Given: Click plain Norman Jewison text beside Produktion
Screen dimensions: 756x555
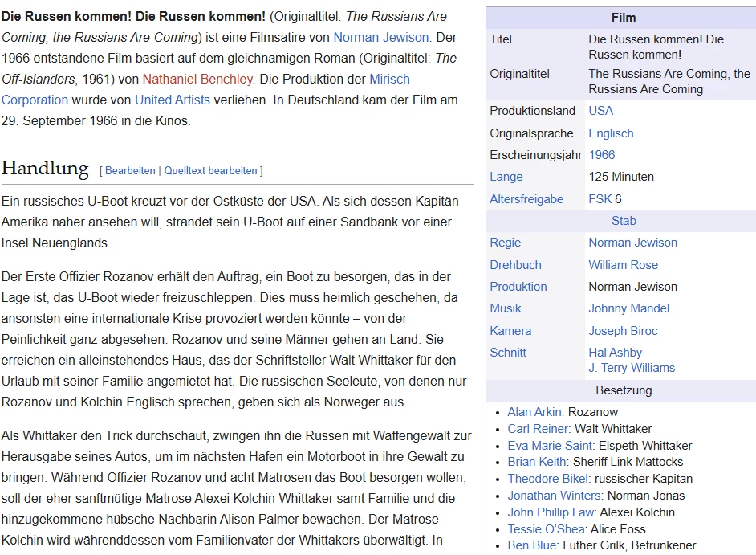Looking at the screenshot, I should click(x=632, y=287).
